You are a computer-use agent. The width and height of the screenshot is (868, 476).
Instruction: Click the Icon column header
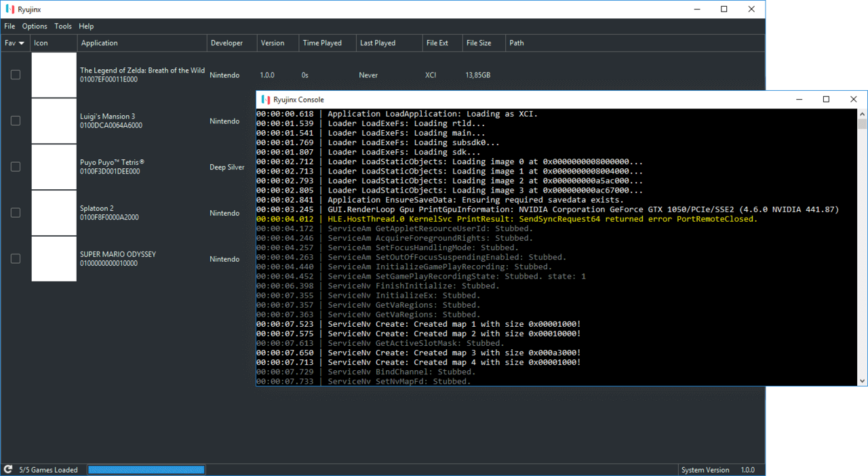click(x=53, y=43)
